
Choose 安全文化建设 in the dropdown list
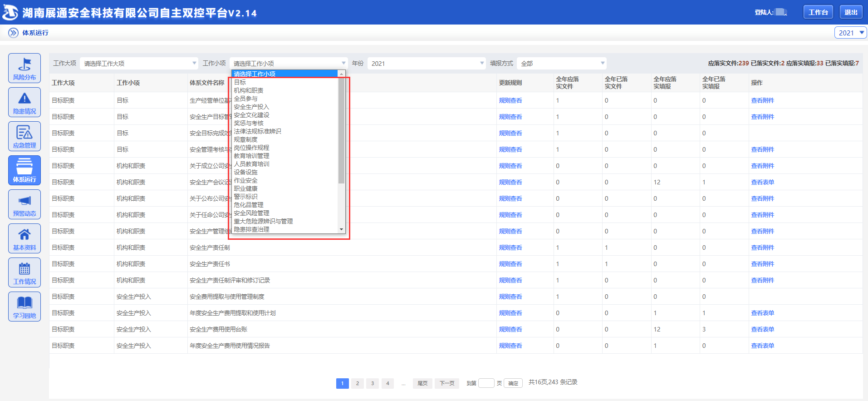click(285, 115)
